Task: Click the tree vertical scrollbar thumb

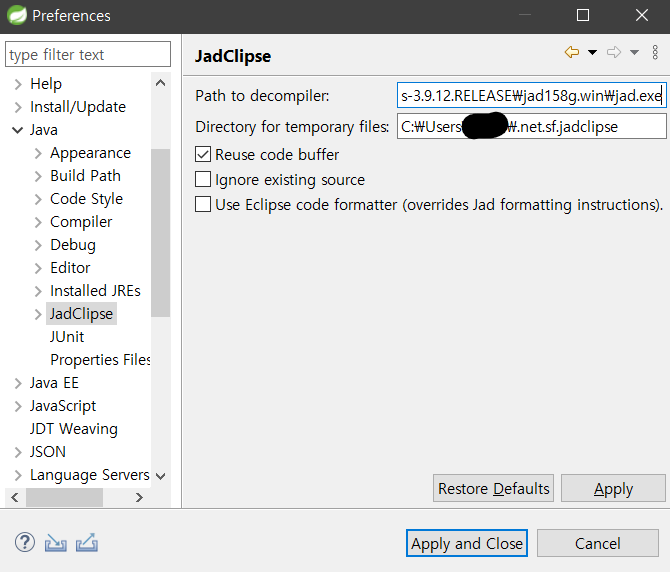Action: [x=161, y=233]
